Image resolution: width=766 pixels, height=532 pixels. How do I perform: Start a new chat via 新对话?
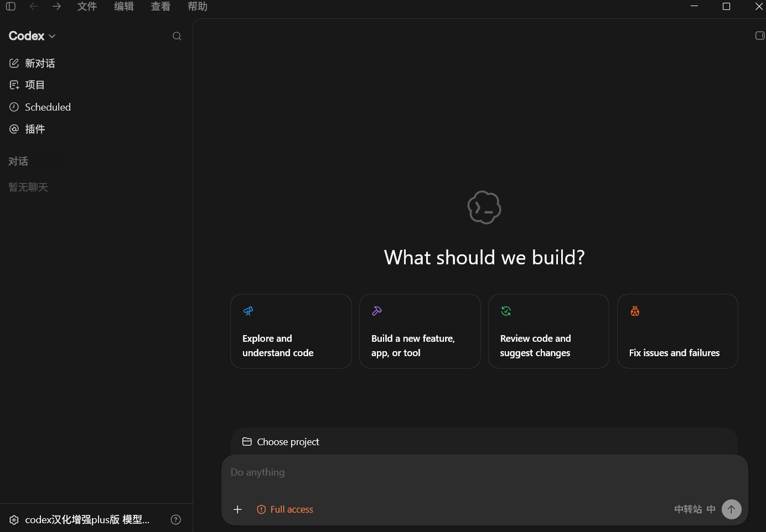40,64
